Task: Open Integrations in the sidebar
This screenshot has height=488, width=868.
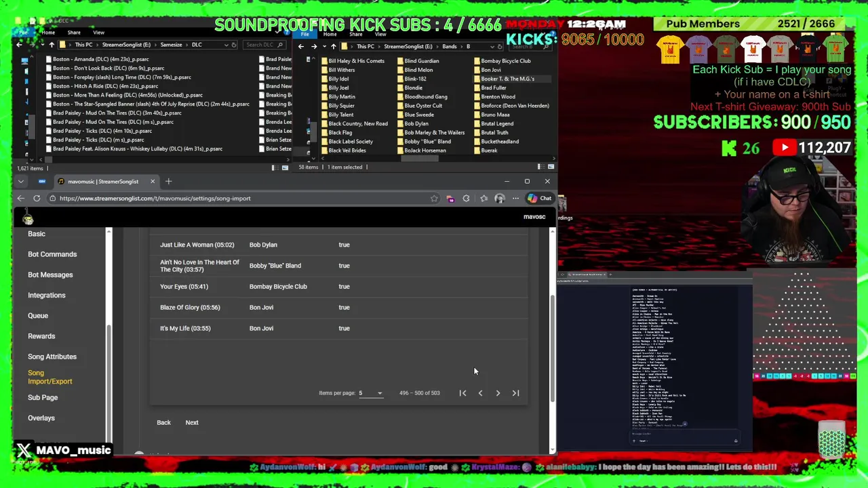Action: [47, 295]
